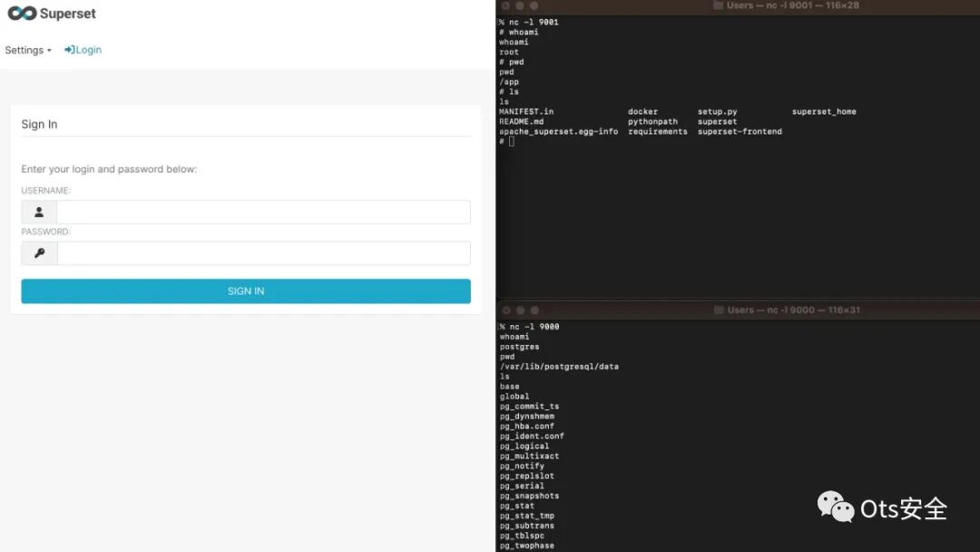Click 'pg_notify' in bottom terminal

coord(522,467)
